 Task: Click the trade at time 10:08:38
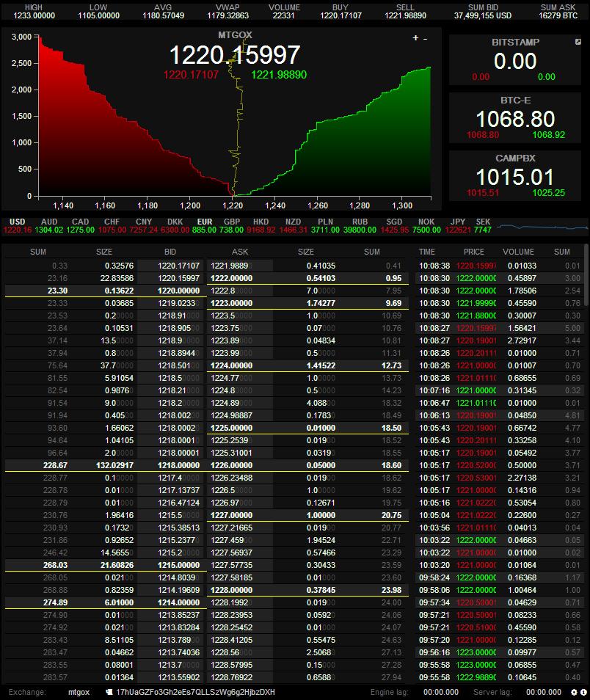coord(499,266)
